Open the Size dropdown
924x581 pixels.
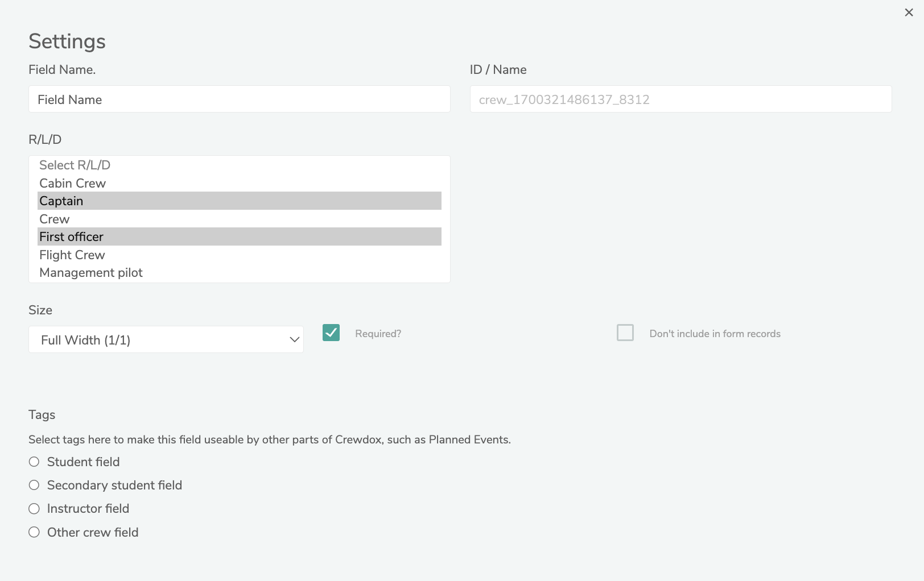pos(166,340)
